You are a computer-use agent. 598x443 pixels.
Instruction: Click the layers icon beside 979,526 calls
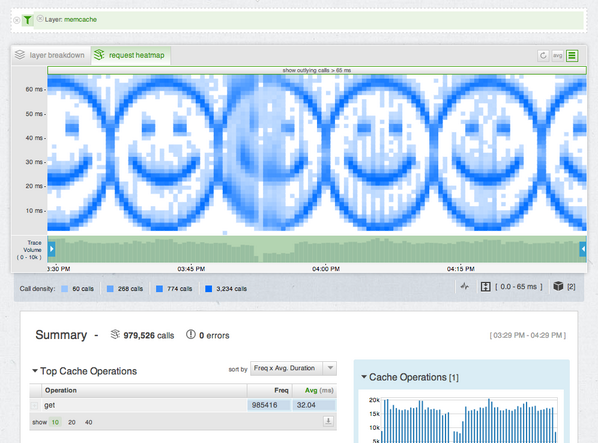point(115,335)
